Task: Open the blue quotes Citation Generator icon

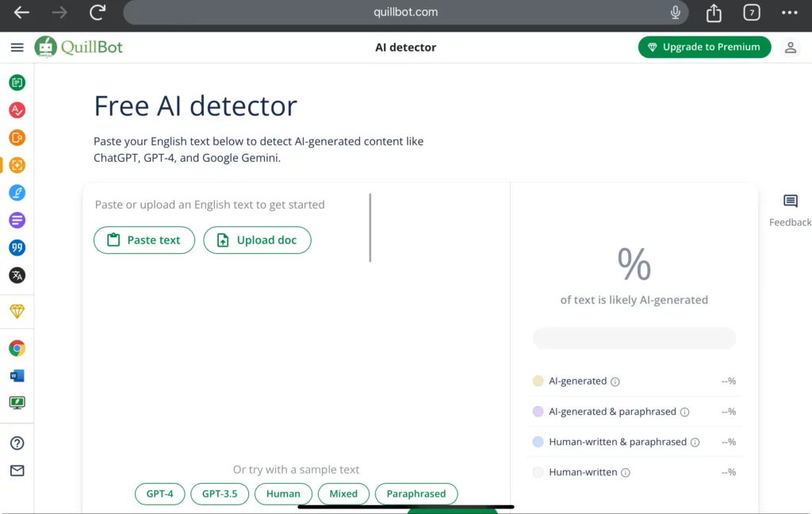Action: (17, 247)
